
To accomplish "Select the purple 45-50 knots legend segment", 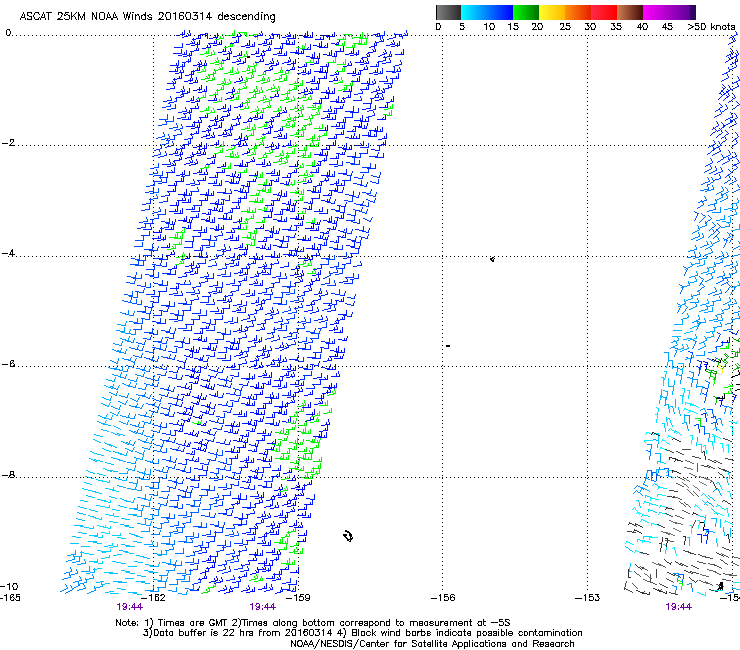I will tap(682, 12).
